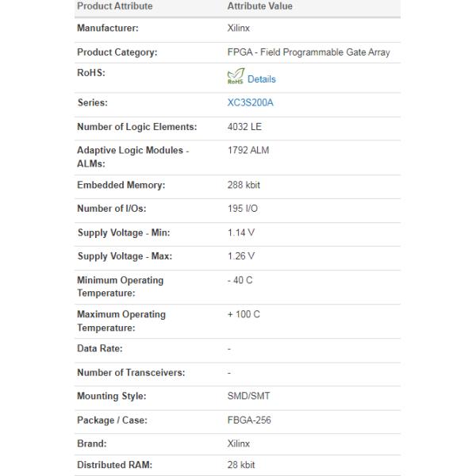Select the 'Product Attribute' column header
This screenshot has width=476, height=476.
115,6
